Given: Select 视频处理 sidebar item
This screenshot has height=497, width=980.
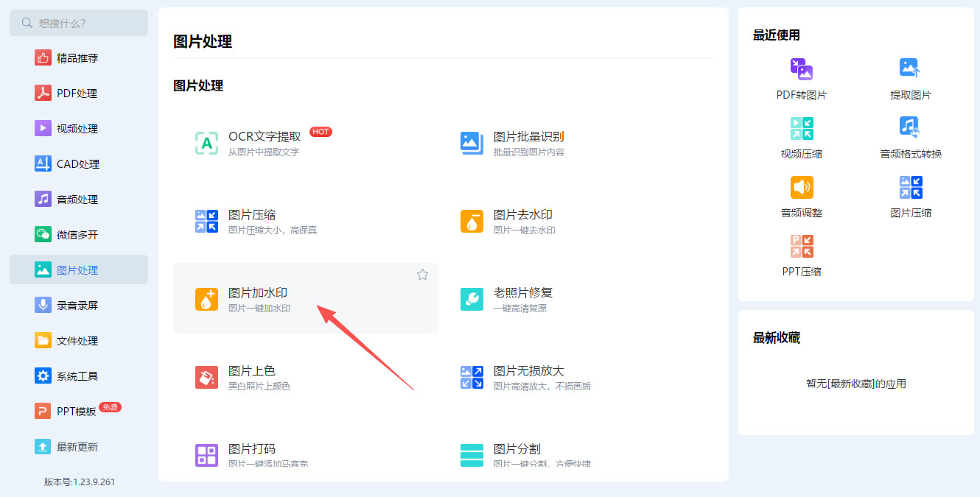Looking at the screenshot, I should point(79,129).
